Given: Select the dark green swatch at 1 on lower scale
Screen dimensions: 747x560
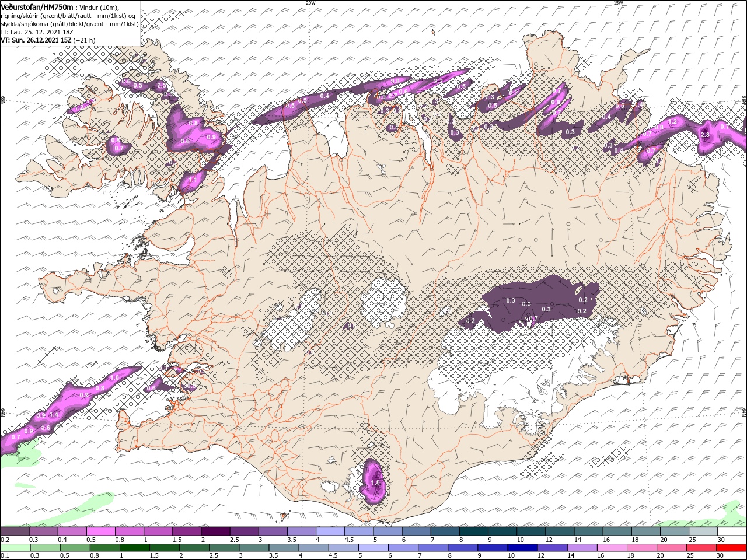Looking at the screenshot, I should [x=134, y=548].
